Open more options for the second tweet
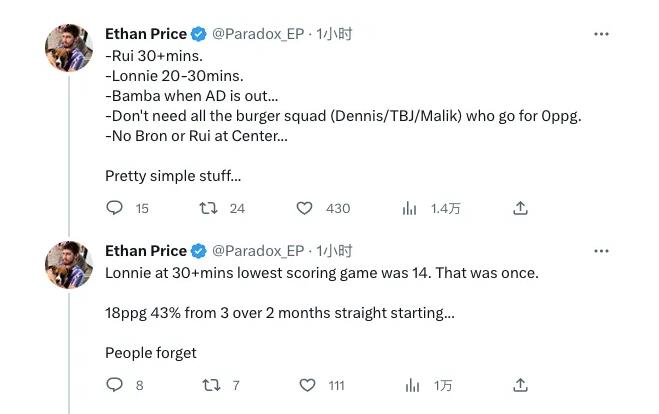 (601, 251)
